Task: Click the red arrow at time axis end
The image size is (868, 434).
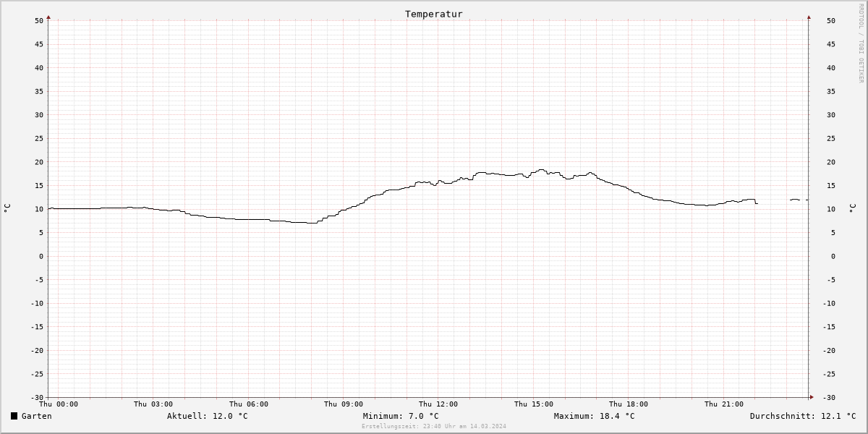Action: click(812, 397)
